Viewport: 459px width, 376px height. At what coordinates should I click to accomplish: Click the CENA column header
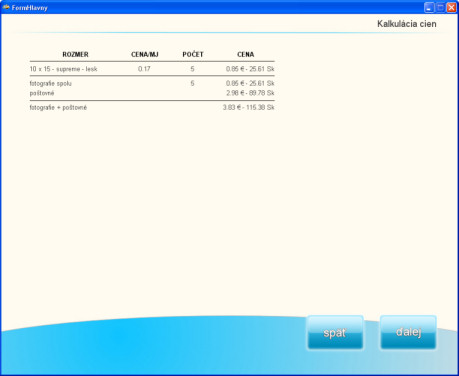(x=246, y=54)
